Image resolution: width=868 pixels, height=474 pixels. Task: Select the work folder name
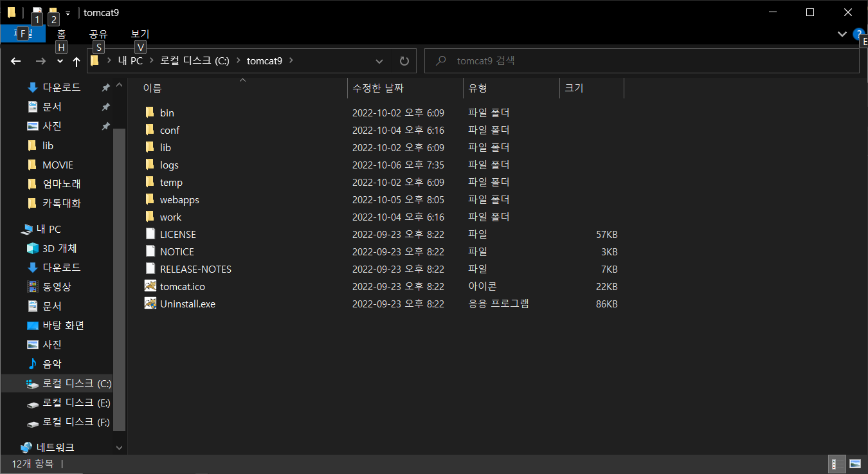(170, 217)
